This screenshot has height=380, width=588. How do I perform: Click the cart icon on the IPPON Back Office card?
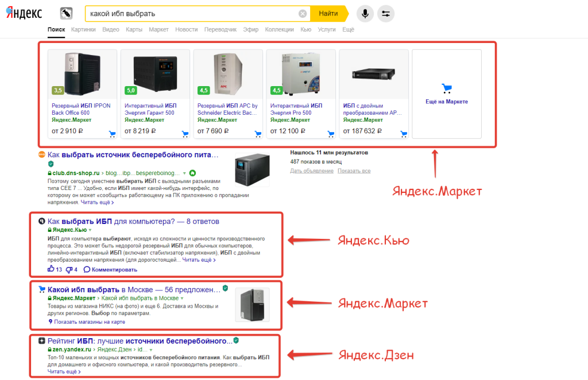tap(112, 134)
